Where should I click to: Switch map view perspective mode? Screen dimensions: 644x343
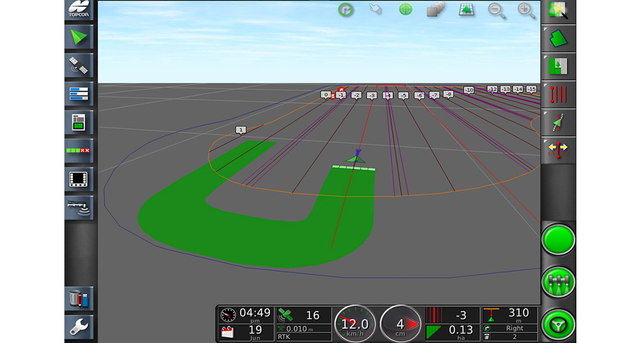466,11
